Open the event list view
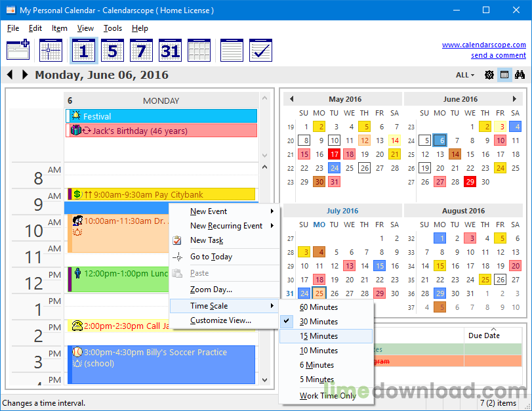This screenshot has height=411, width=532. 232,51
